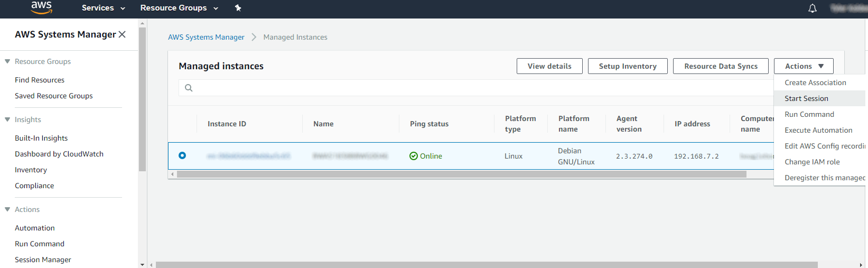Viewport: 868px width, 268px height.
Task: Select the managed instance radio button
Action: tap(182, 155)
